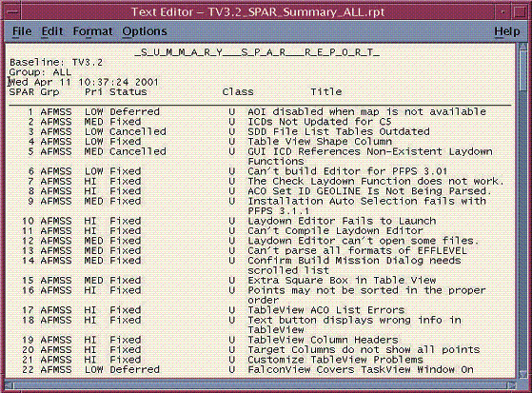
Task: Click the minimize dot button in title bar
Action: point(503,12)
